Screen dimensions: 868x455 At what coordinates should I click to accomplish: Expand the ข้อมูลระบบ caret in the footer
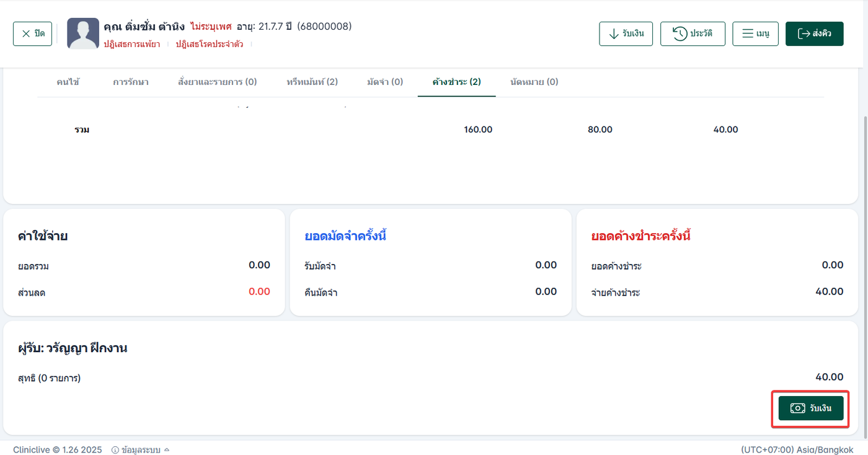167,450
